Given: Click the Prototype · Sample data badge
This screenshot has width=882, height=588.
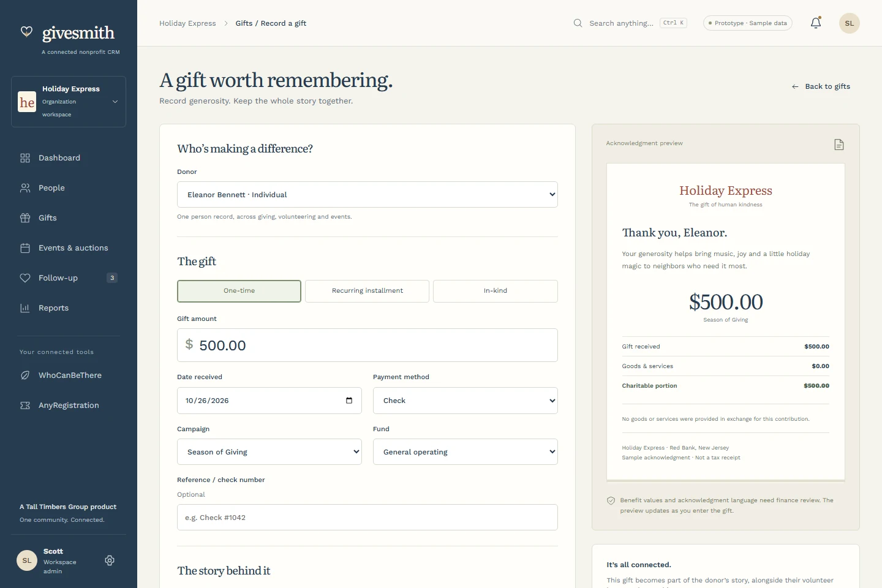Looking at the screenshot, I should point(748,23).
